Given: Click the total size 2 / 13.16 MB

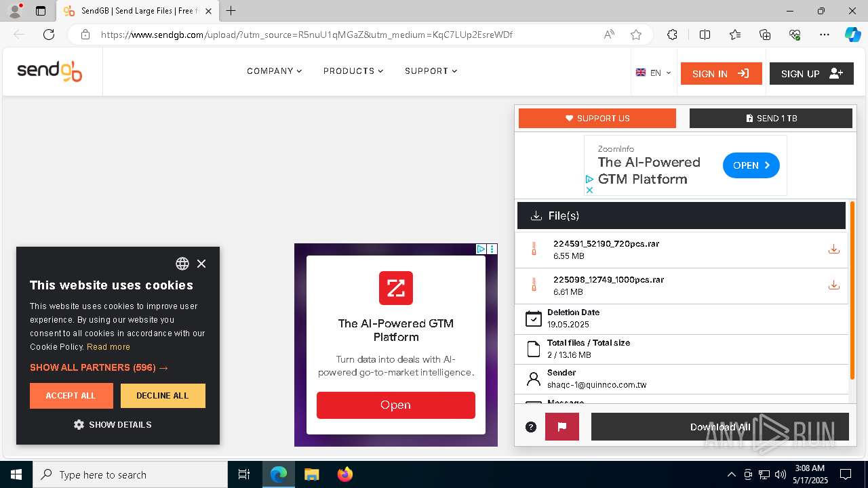Looking at the screenshot, I should coord(569,355).
